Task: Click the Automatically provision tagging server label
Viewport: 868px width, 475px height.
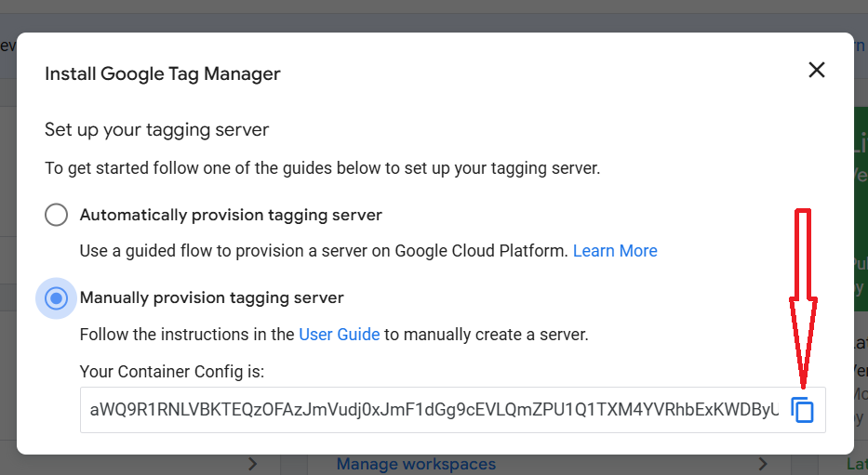Action: (231, 215)
